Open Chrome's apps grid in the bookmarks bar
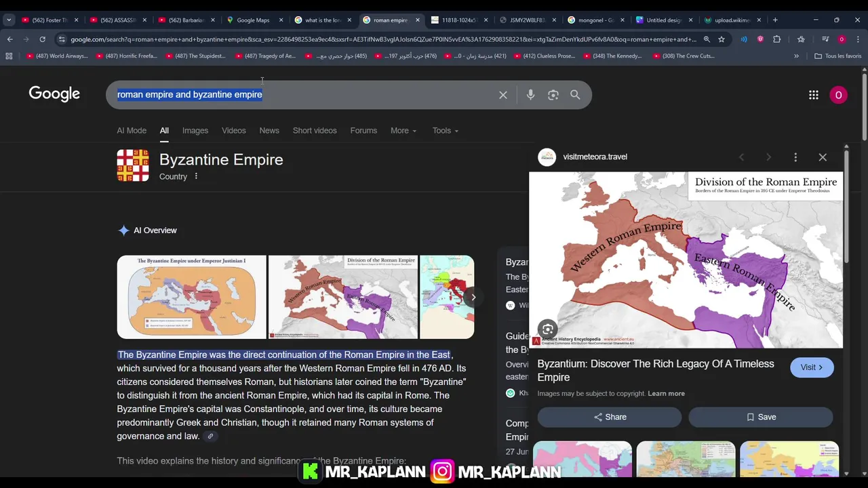Screen dimensions: 868x488 9,56
